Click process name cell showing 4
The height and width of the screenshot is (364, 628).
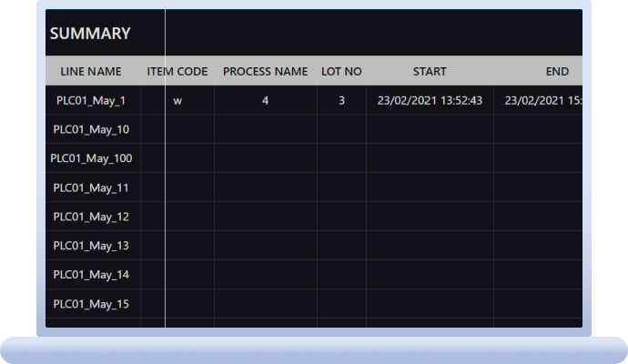[x=265, y=100]
